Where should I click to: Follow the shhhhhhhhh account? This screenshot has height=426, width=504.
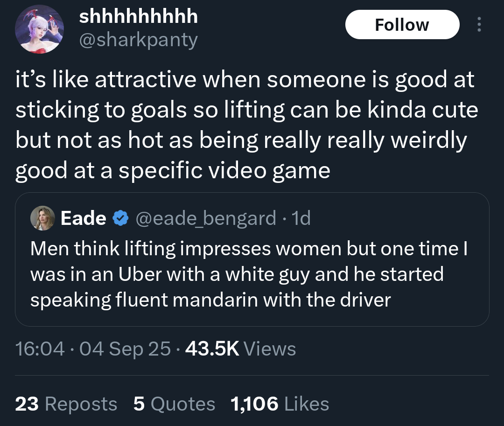point(402,24)
